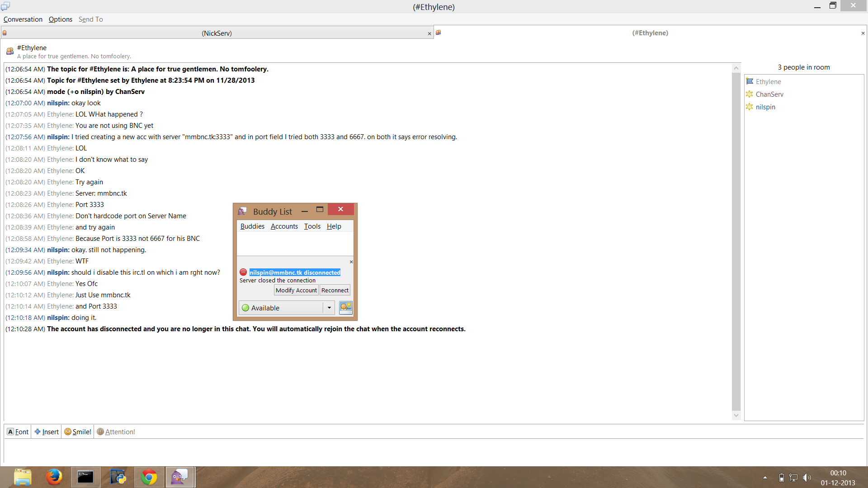
Task: Click the message 'Port 3333' from Ethylene
Action: [90, 205]
